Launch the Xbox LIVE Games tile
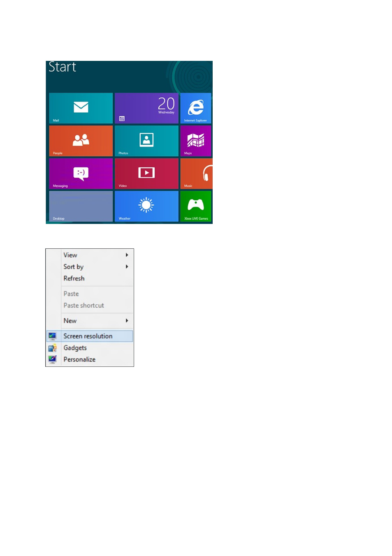This screenshot has height=556, width=392. point(196,206)
